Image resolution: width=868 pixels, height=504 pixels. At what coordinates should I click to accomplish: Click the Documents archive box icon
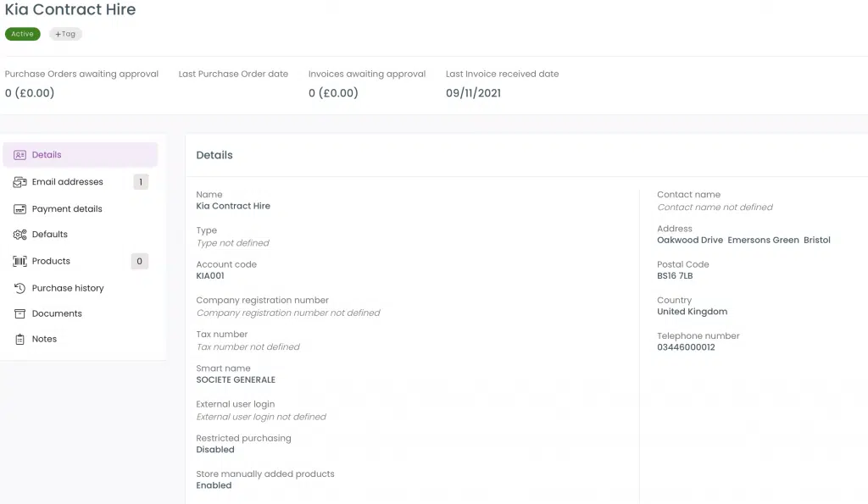click(20, 313)
